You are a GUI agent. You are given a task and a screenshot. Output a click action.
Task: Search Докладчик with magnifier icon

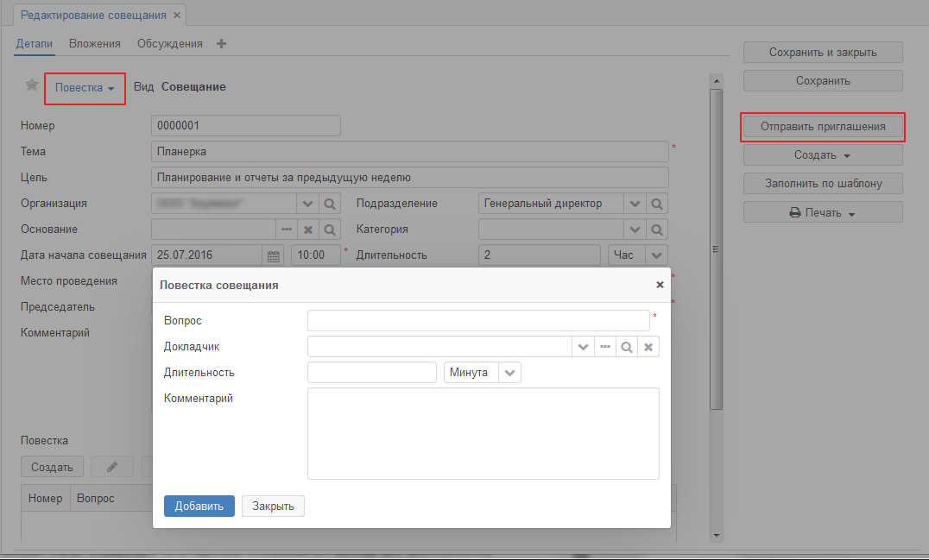pyautogui.click(x=626, y=347)
